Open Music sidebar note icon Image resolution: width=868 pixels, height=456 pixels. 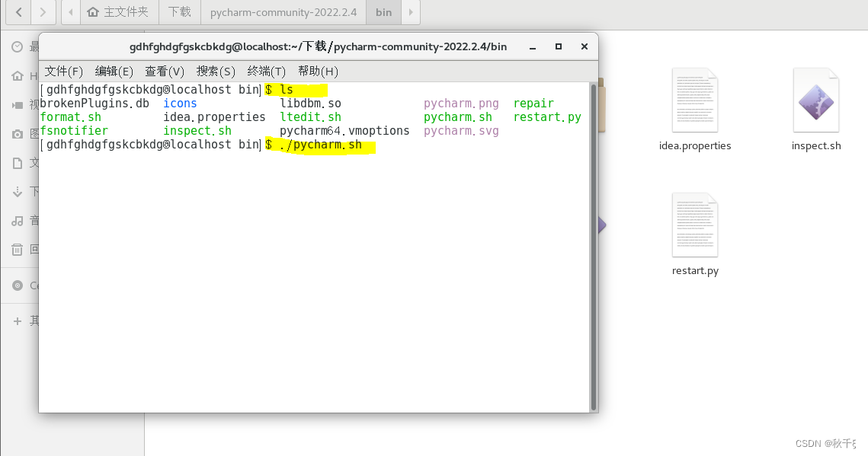pos(18,221)
